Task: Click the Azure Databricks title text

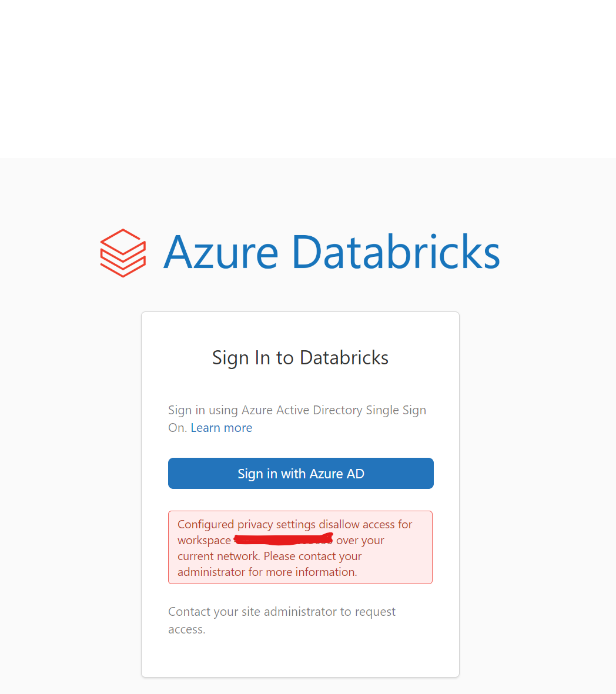Action: tap(332, 253)
